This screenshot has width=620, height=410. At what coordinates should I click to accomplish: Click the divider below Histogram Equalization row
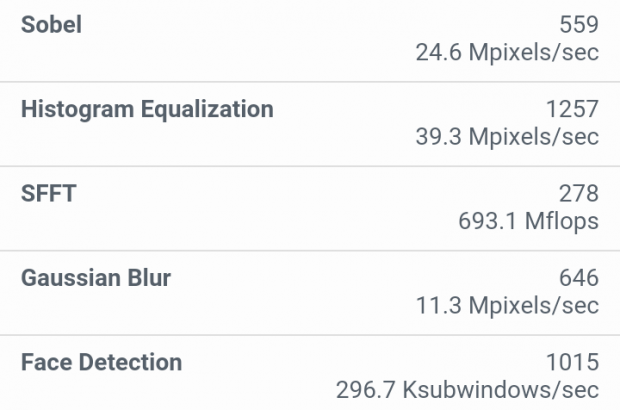[310, 165]
